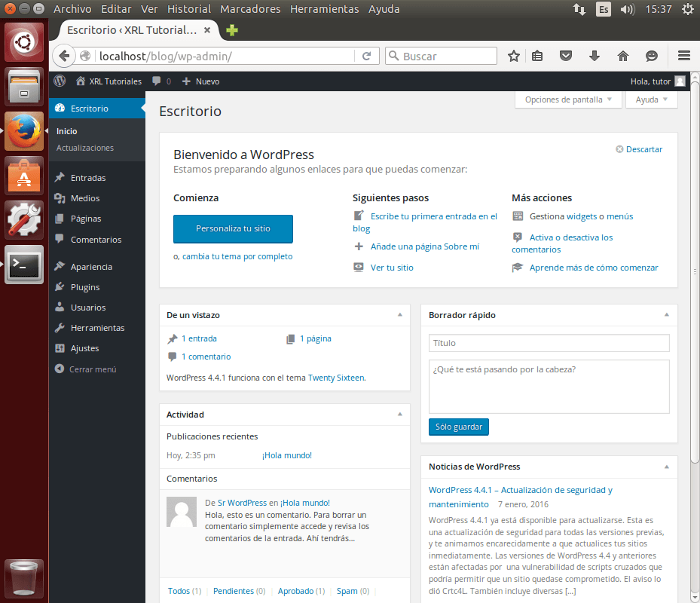This screenshot has height=603, width=700.
Task: Open Herramientas in the top menu bar
Action: pos(324,9)
